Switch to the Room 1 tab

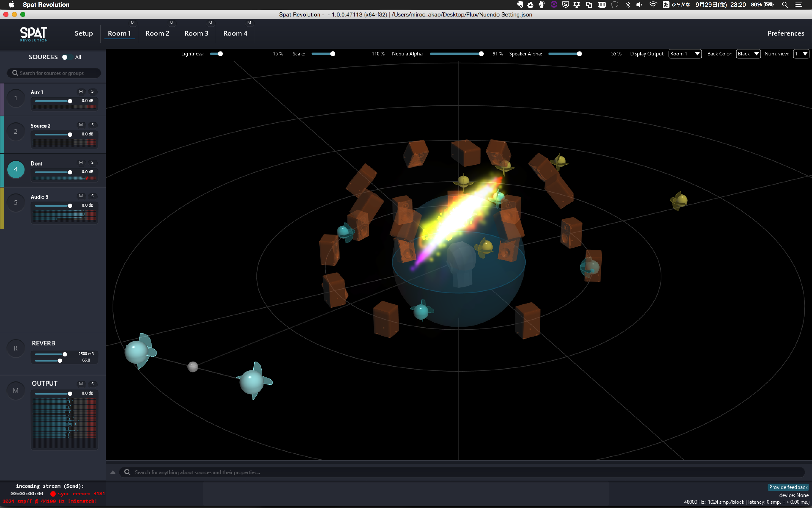[119, 33]
